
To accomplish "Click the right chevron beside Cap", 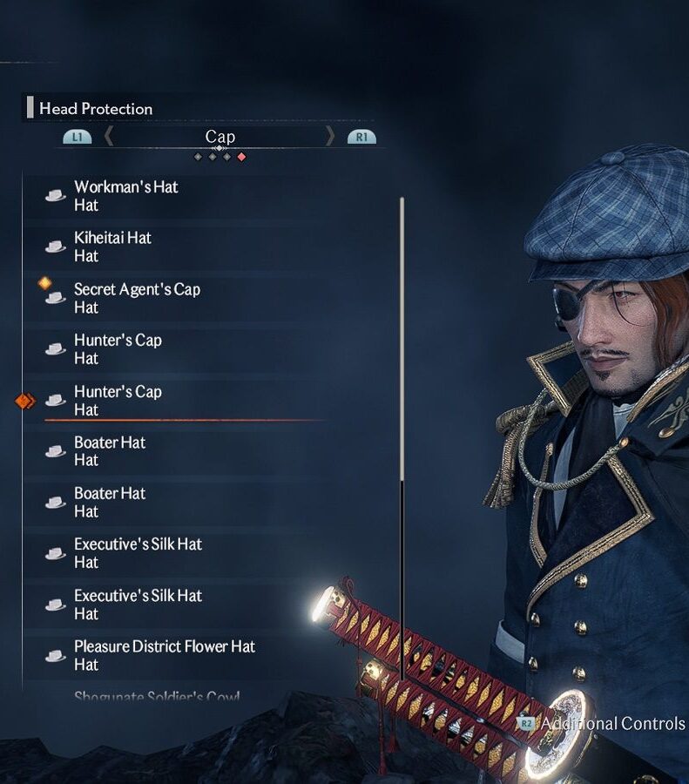I will 330,136.
